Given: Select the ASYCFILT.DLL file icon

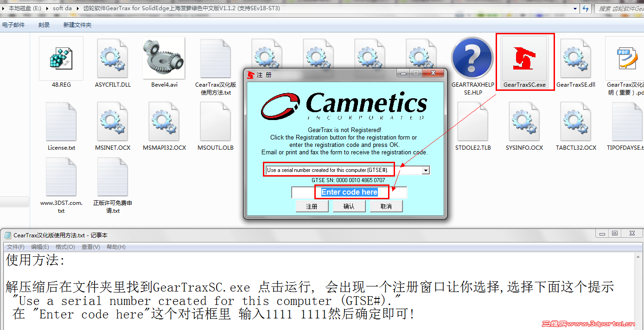Looking at the screenshot, I should pyautogui.click(x=113, y=58).
